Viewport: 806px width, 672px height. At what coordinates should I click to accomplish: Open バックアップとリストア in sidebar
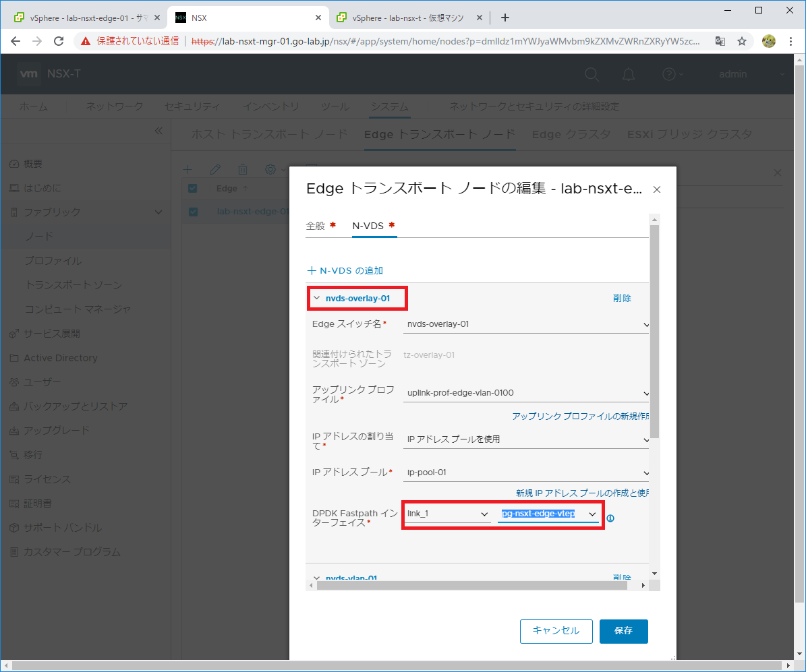(76, 406)
